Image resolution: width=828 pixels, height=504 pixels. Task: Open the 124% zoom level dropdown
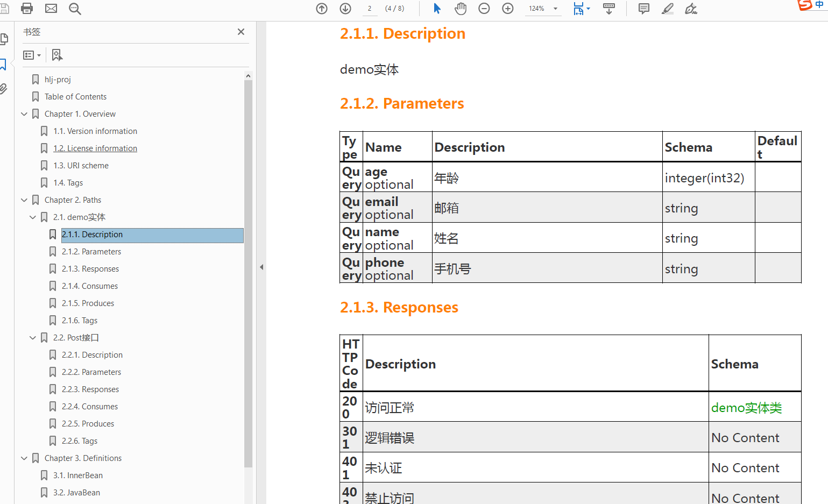[x=555, y=9]
